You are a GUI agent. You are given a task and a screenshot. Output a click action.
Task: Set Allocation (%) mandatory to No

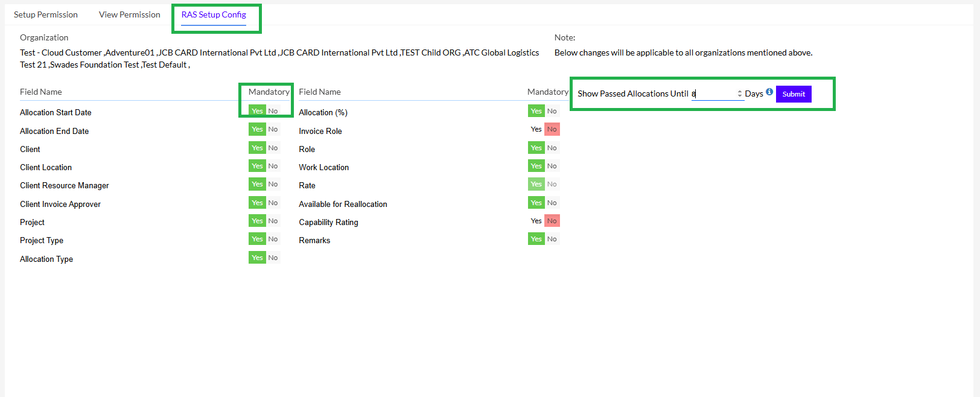click(552, 111)
